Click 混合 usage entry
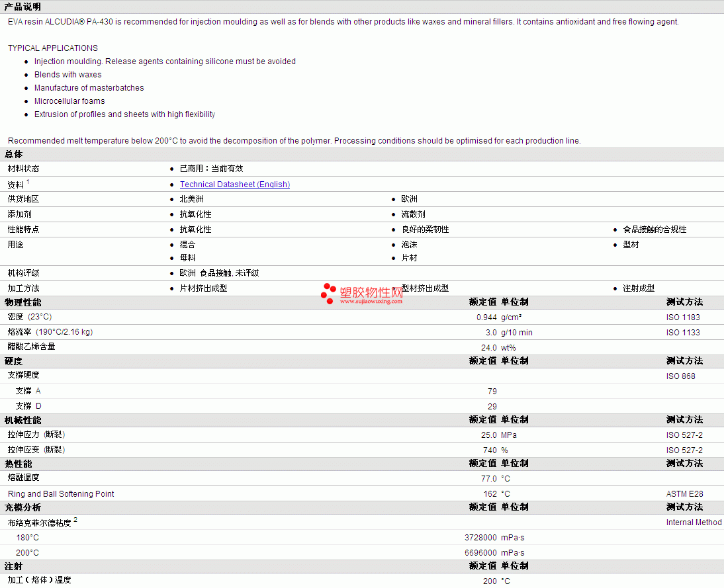Screen dimensions: 724x588 click(x=187, y=245)
